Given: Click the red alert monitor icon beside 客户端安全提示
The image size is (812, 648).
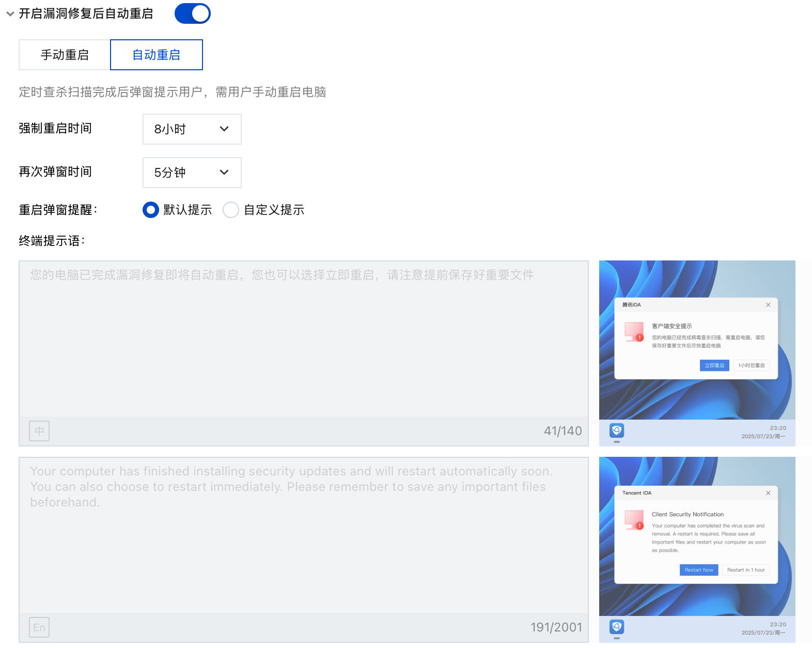Looking at the screenshot, I should click(634, 332).
